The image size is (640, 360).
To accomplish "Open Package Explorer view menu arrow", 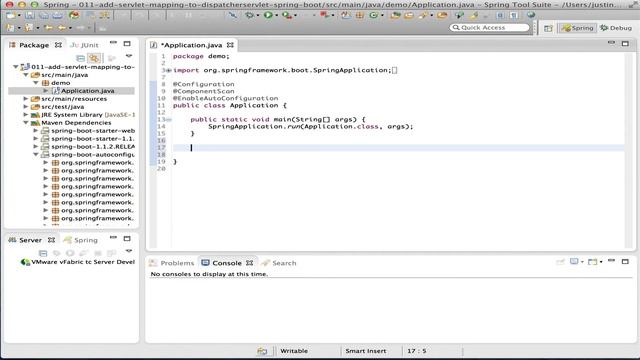I will [x=129, y=56].
